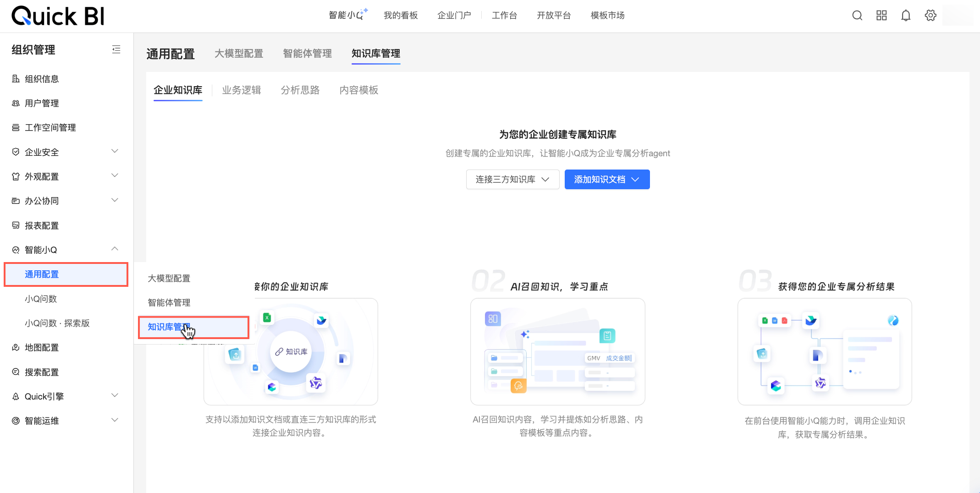Click the 智能运维 icon
The height and width of the screenshot is (493, 980).
(16, 421)
